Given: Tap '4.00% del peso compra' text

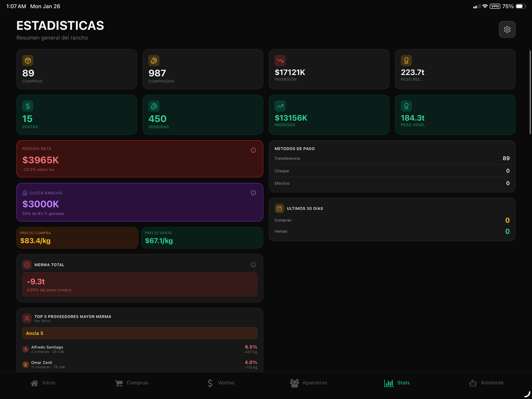Looking at the screenshot, I should click(x=49, y=290).
